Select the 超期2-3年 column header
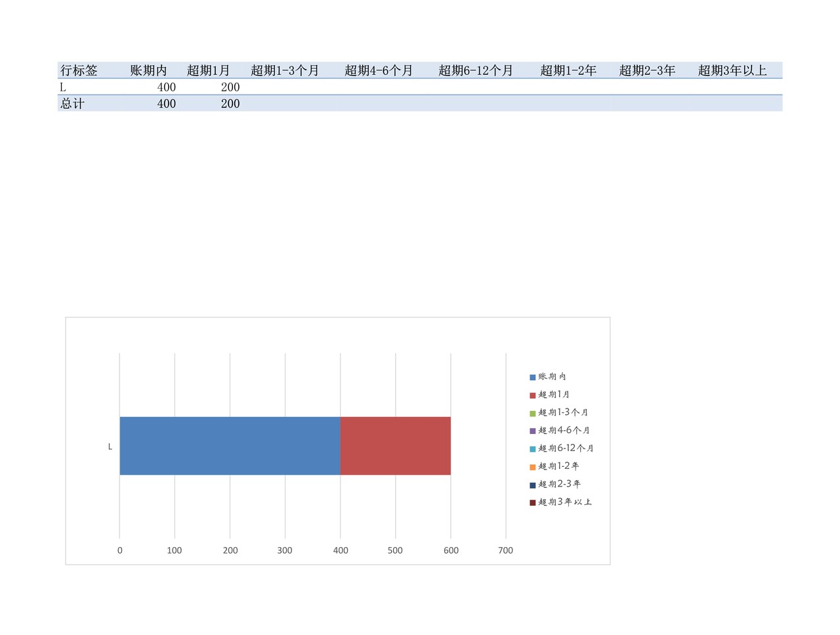Viewport: 840px width, 635px height. click(647, 70)
